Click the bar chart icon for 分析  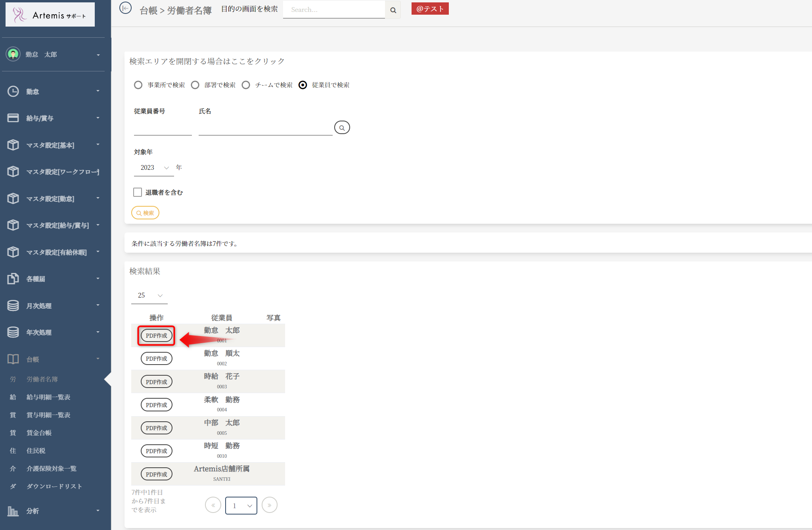click(x=13, y=511)
